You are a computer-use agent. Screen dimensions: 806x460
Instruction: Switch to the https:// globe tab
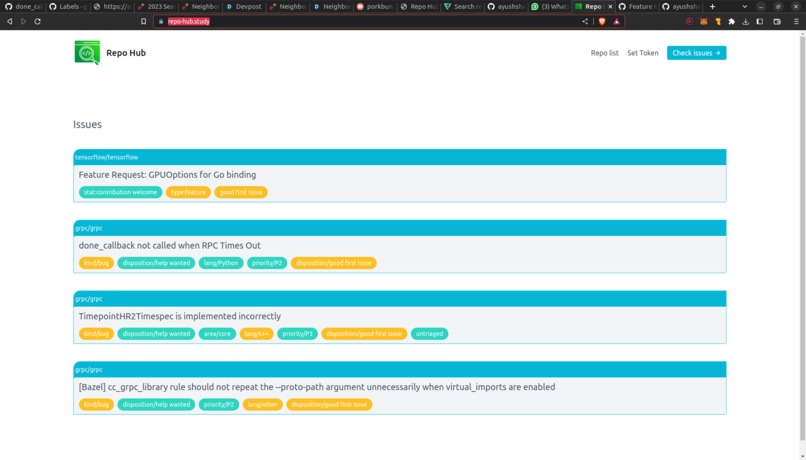point(112,7)
